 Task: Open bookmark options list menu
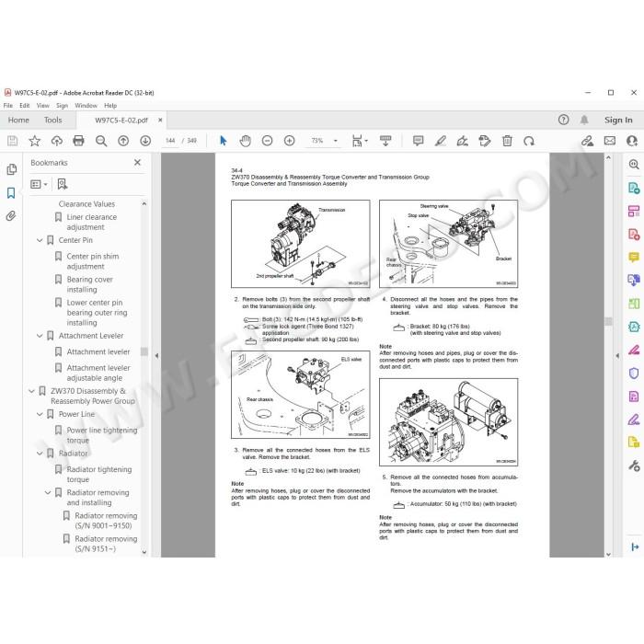(39, 184)
